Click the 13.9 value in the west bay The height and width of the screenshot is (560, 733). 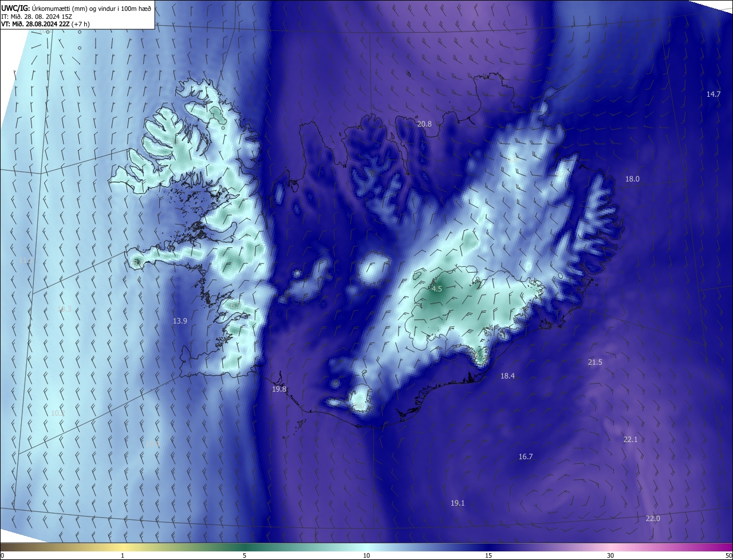click(180, 321)
